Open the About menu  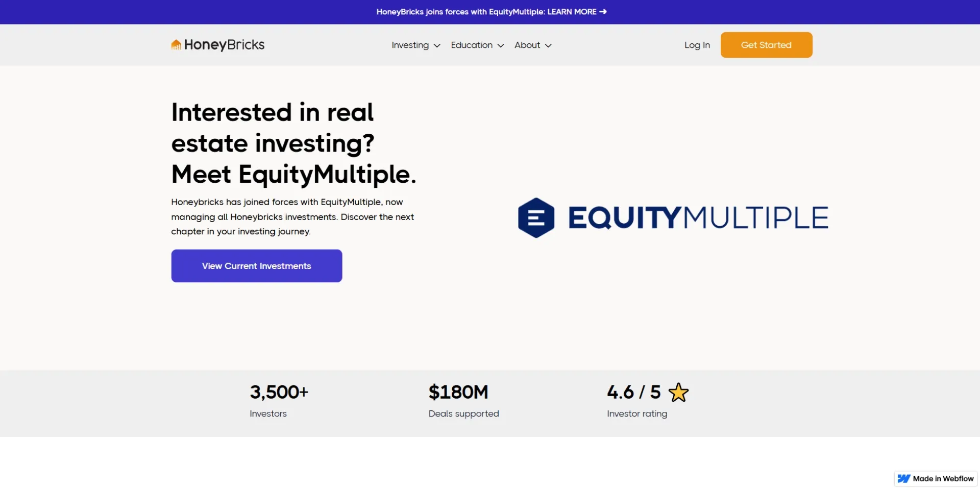click(x=527, y=45)
